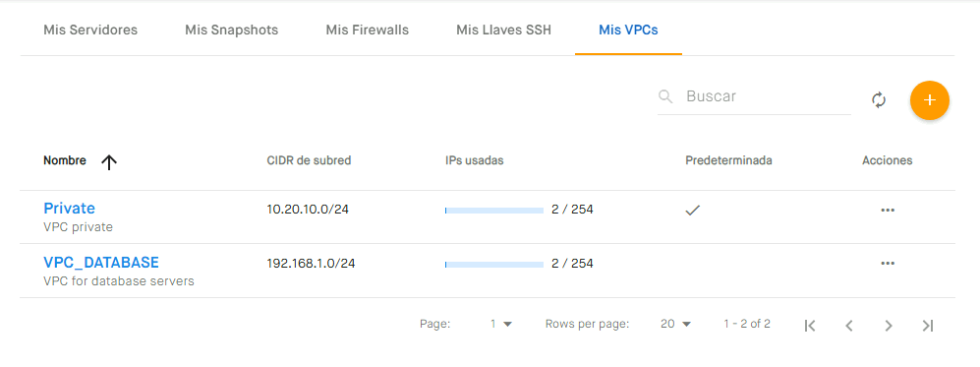Go to the next page
This screenshot has width=980, height=367.
tap(889, 325)
